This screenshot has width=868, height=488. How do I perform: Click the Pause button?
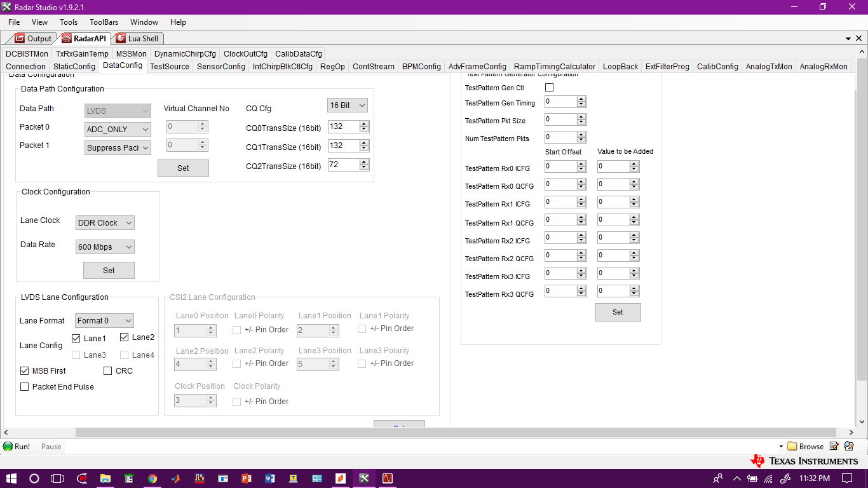pyautogui.click(x=51, y=447)
